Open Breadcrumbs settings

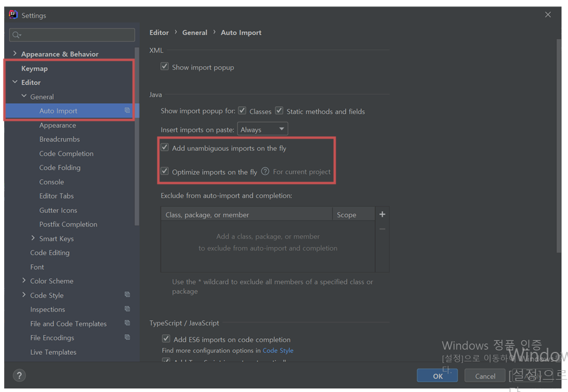click(60, 139)
